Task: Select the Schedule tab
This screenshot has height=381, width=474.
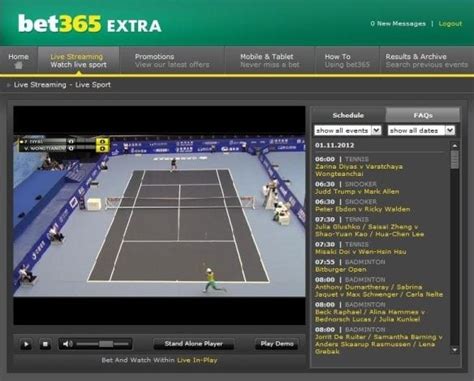Action: (x=348, y=115)
